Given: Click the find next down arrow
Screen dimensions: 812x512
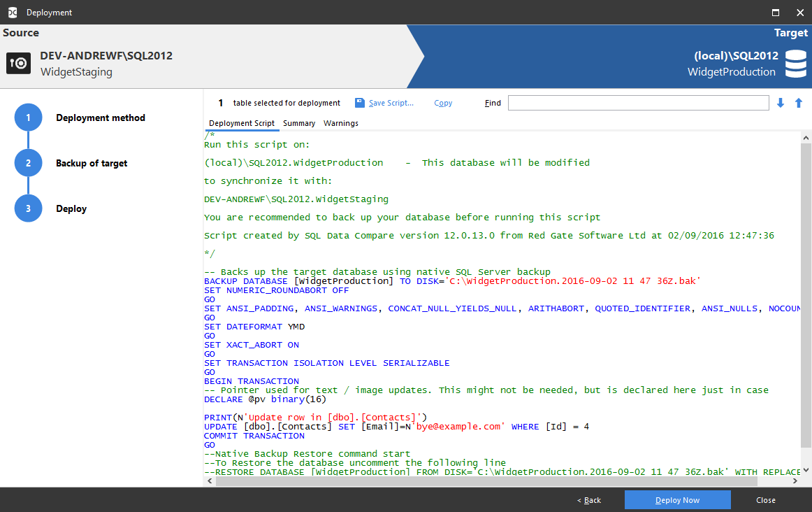Looking at the screenshot, I should point(781,103).
